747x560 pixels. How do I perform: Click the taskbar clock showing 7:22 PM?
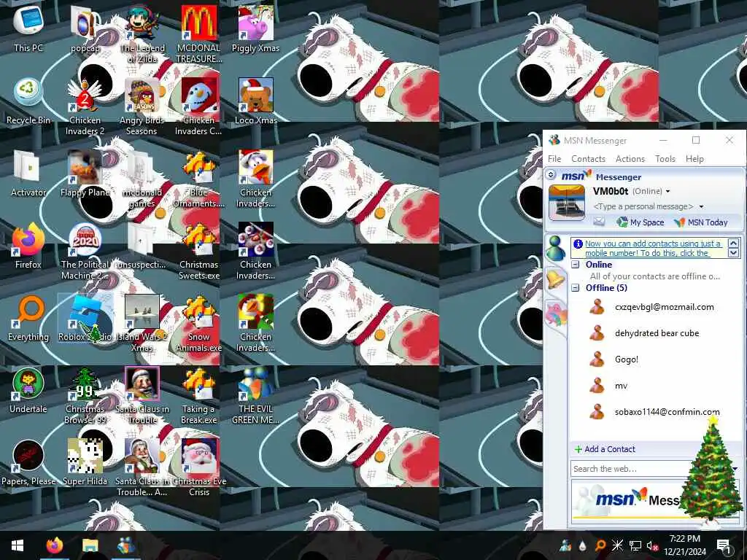click(684, 545)
